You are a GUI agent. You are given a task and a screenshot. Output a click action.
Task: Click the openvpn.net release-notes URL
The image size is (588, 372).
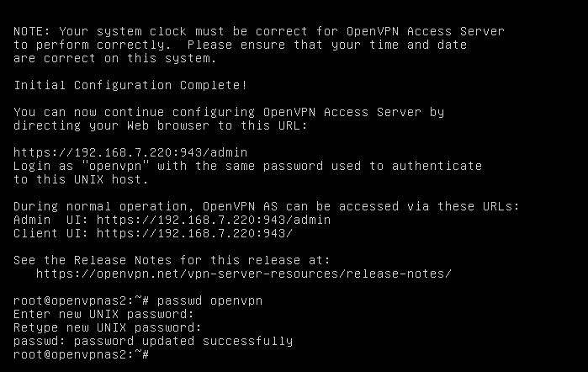244,274
